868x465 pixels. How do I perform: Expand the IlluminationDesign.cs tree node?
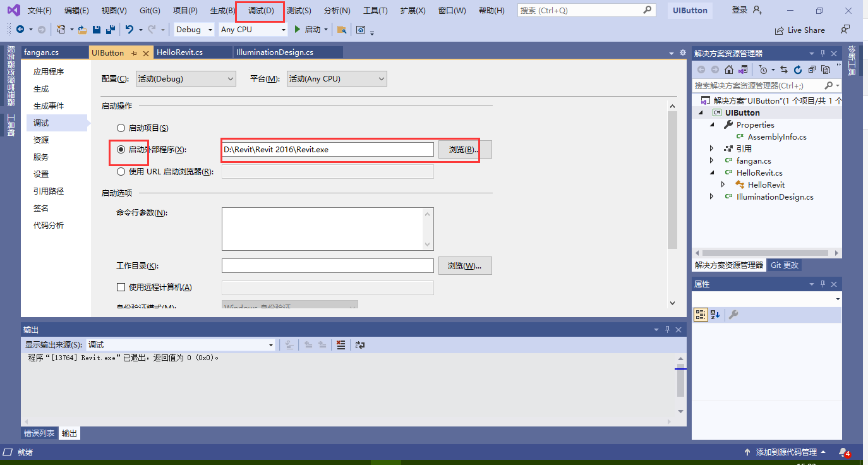pos(712,197)
